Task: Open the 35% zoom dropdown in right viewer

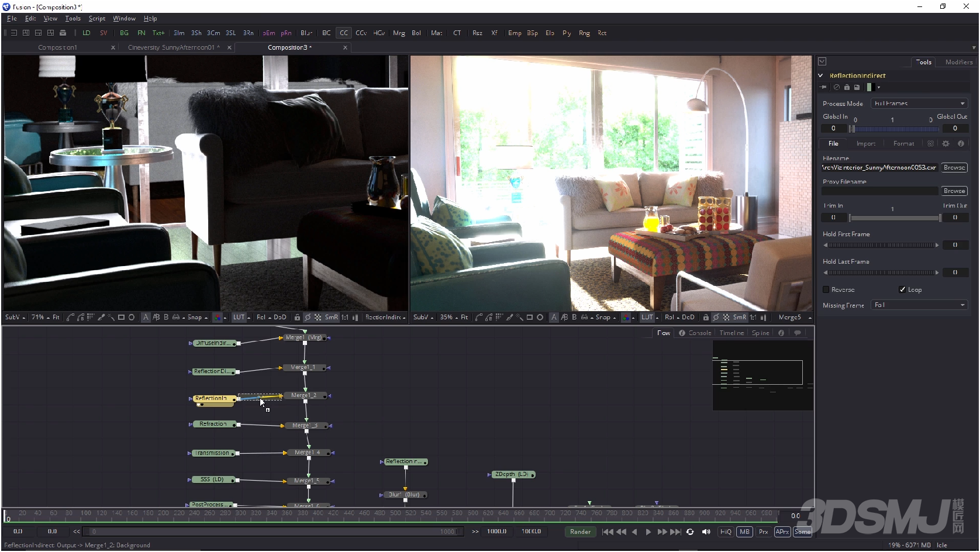Action: pyautogui.click(x=449, y=318)
